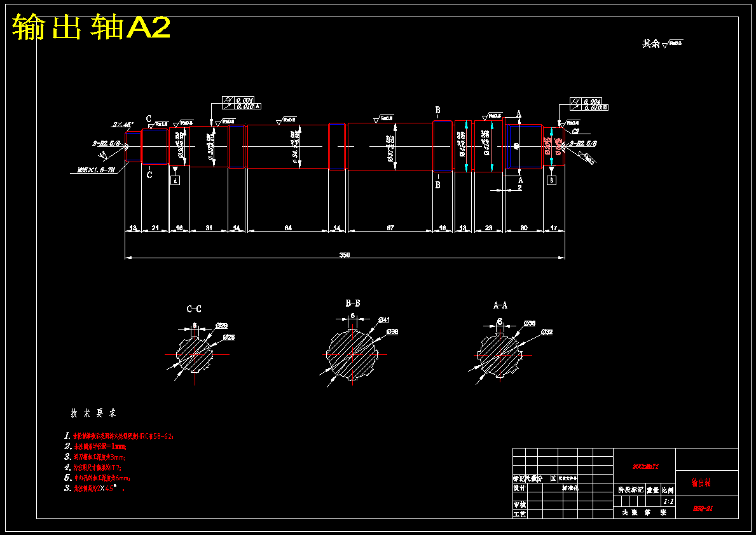Click the "技术要求" heading
756x535 pixels.
click(x=93, y=413)
